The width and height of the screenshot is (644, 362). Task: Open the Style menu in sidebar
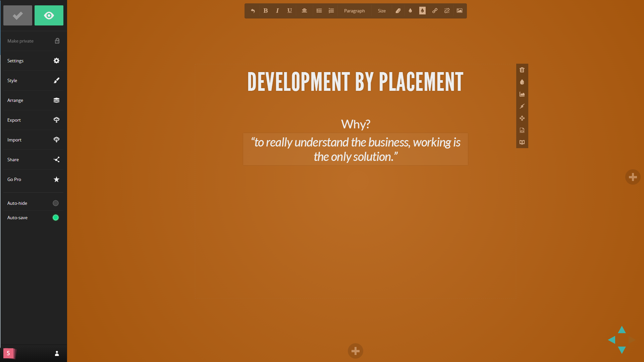point(33,80)
